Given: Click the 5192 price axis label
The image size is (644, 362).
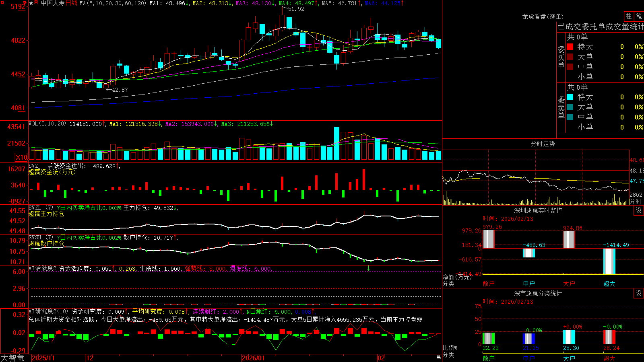Looking at the screenshot, I should 18,6.
